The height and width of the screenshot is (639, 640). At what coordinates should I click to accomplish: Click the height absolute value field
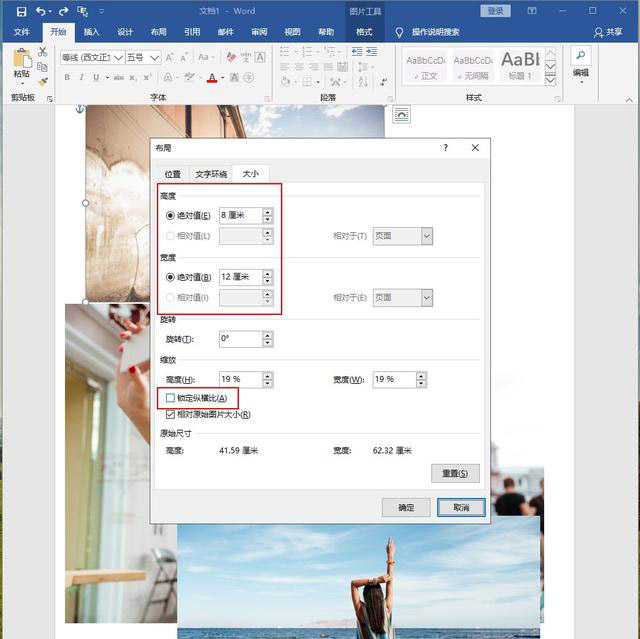point(240,215)
